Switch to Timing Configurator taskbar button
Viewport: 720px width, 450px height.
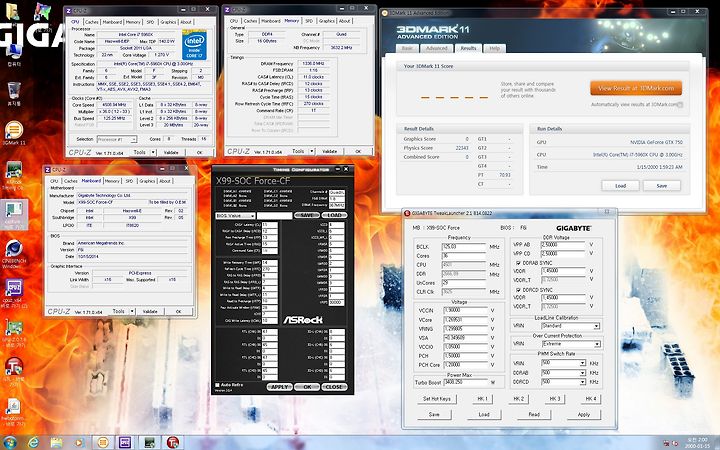[149, 443]
